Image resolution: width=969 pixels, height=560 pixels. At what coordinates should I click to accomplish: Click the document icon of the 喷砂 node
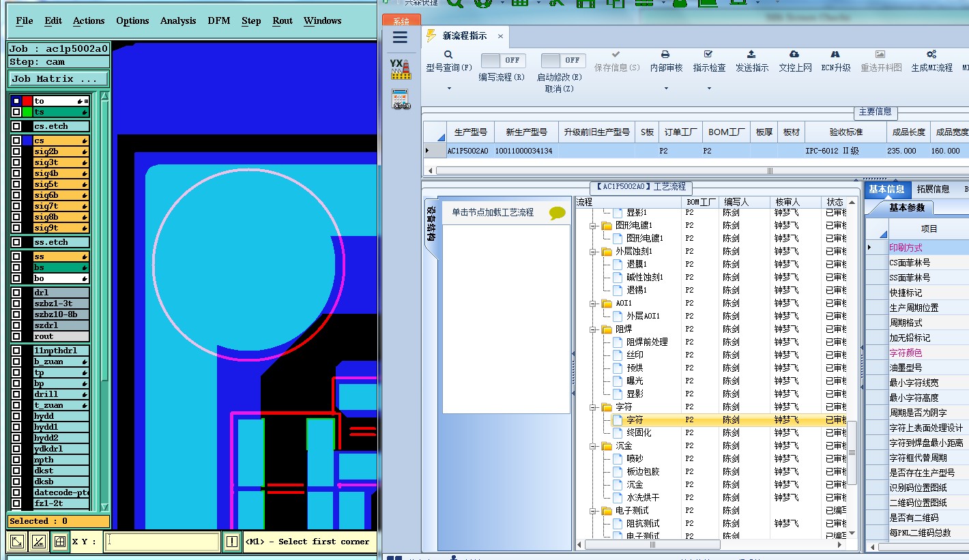pos(618,458)
